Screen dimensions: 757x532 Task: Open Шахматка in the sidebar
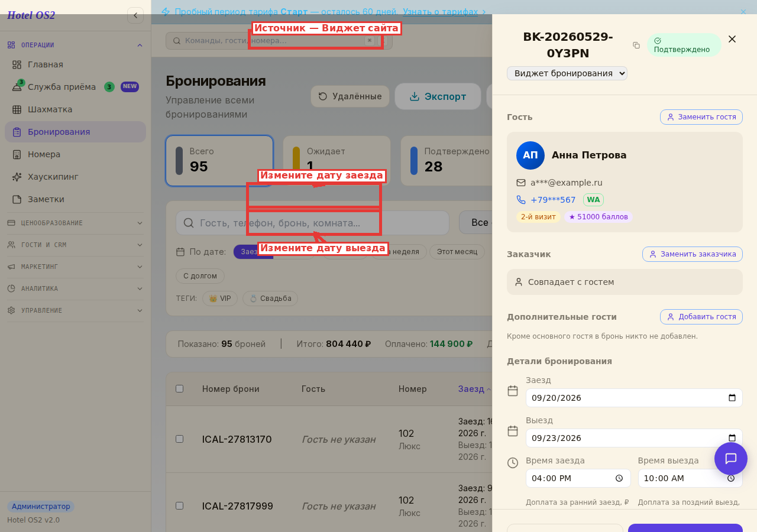75,109
